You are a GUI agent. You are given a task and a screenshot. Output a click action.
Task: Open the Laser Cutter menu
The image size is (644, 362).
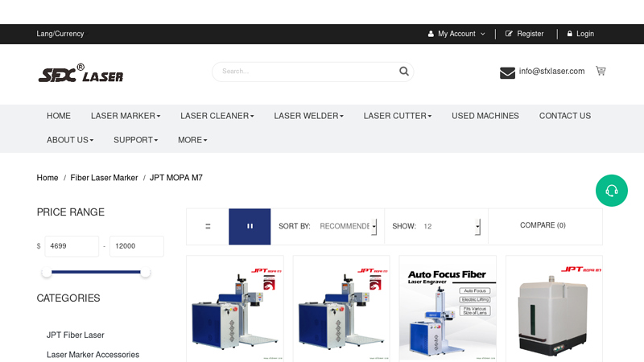[x=398, y=116]
